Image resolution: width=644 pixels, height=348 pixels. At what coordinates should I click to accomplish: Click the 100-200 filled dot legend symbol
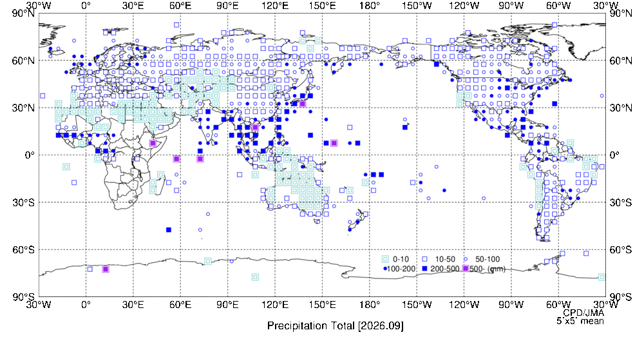coord(385,269)
